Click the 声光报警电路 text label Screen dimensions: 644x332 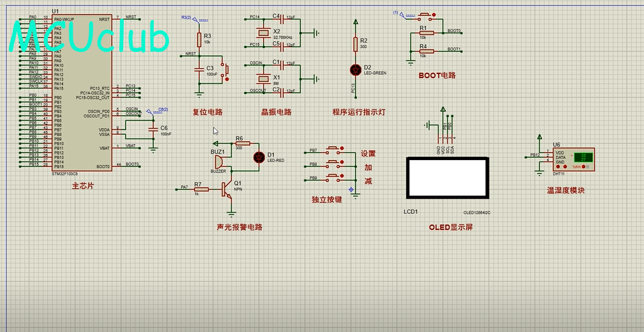(x=239, y=227)
